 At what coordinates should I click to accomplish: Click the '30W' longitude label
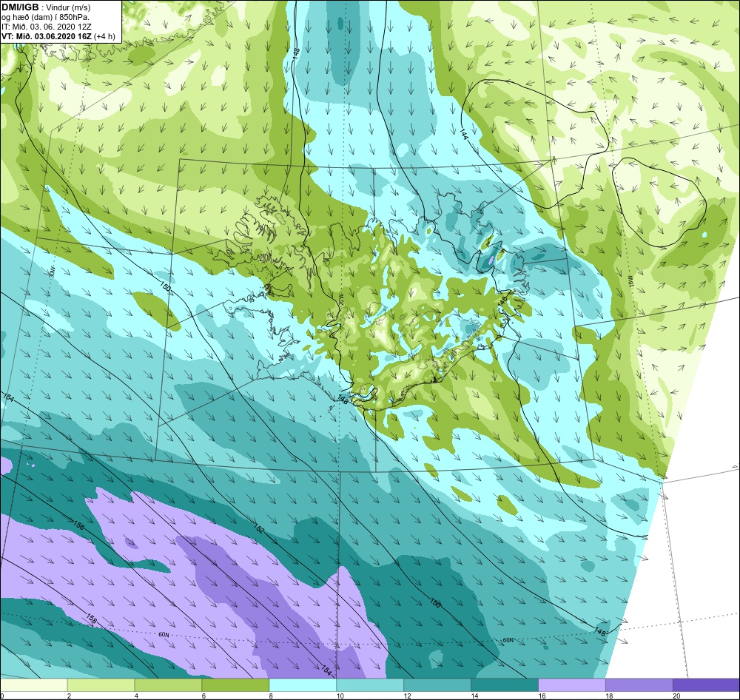click(52, 272)
